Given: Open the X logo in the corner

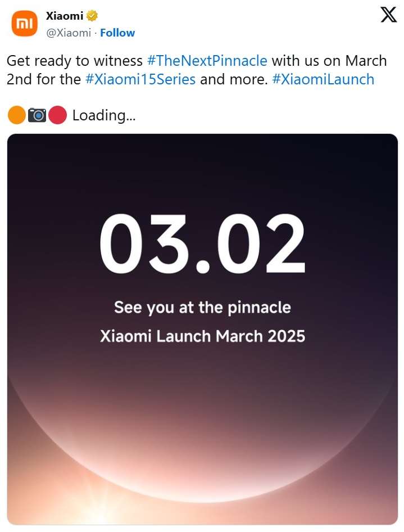Looking at the screenshot, I should coord(388,15).
